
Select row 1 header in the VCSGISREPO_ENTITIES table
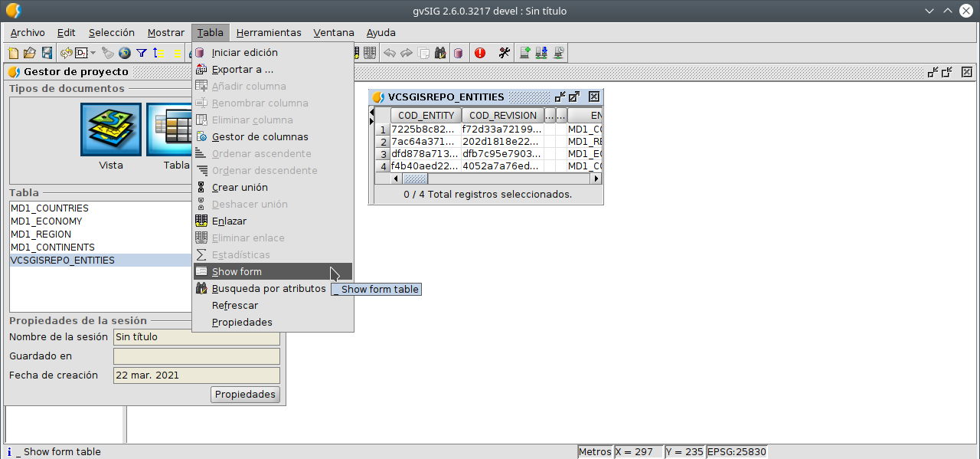pos(383,130)
